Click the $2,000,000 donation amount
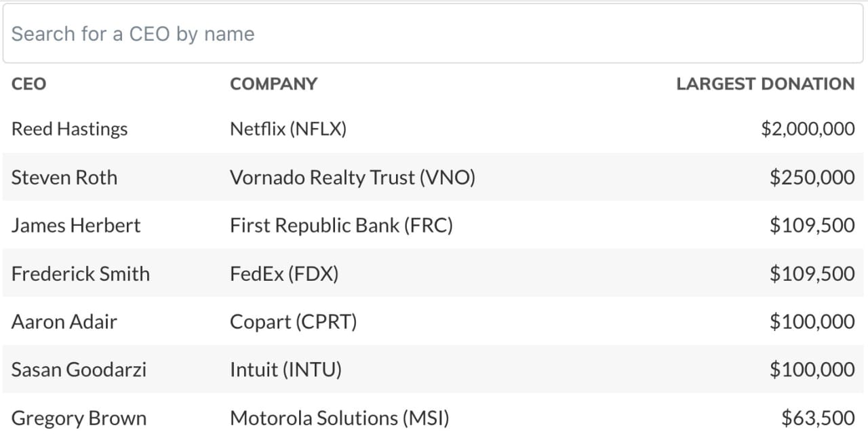The width and height of the screenshot is (868, 434). tap(808, 129)
